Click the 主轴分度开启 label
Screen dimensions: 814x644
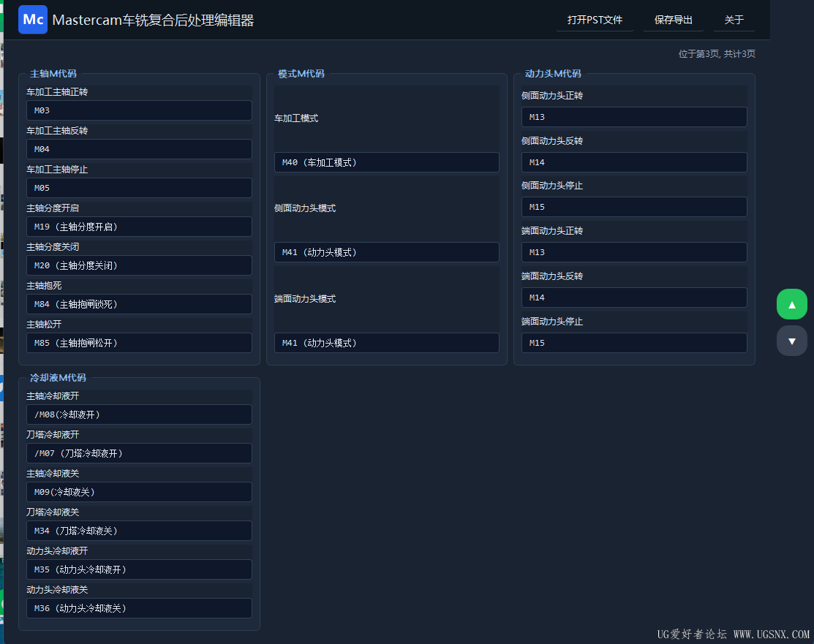point(53,208)
